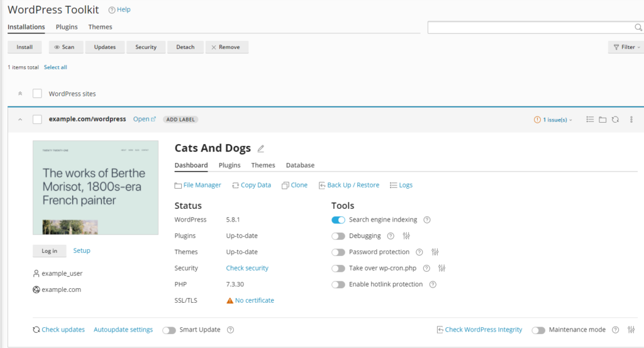Image resolution: width=644 pixels, height=348 pixels.
Task: Disable Search engine indexing toggle
Action: pos(338,220)
